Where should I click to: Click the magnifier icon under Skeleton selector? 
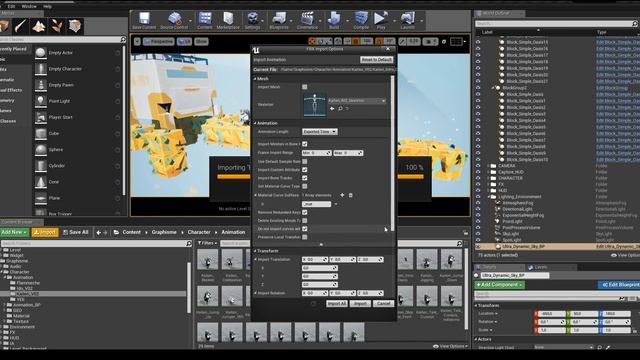[340, 109]
